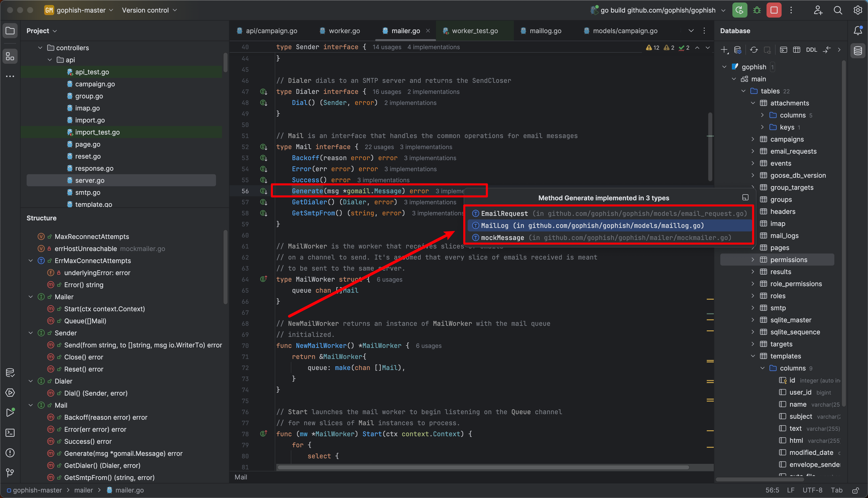Image resolution: width=868 pixels, height=498 pixels.
Task: Select EmailRequest implementation in popup
Action: (609, 213)
